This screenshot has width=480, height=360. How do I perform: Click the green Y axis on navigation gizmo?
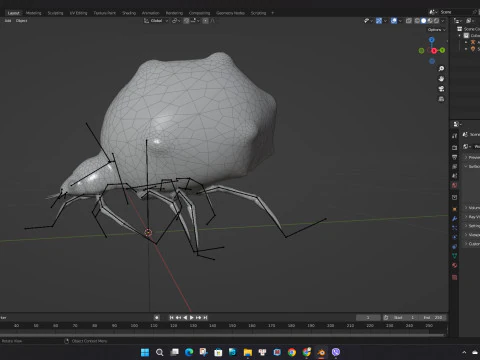[442, 50]
